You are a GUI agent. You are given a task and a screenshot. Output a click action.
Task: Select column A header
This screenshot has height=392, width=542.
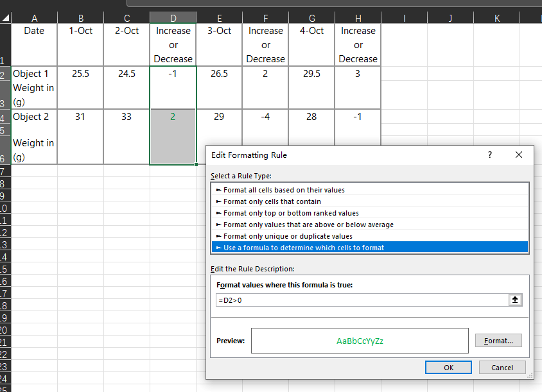pyautogui.click(x=34, y=18)
